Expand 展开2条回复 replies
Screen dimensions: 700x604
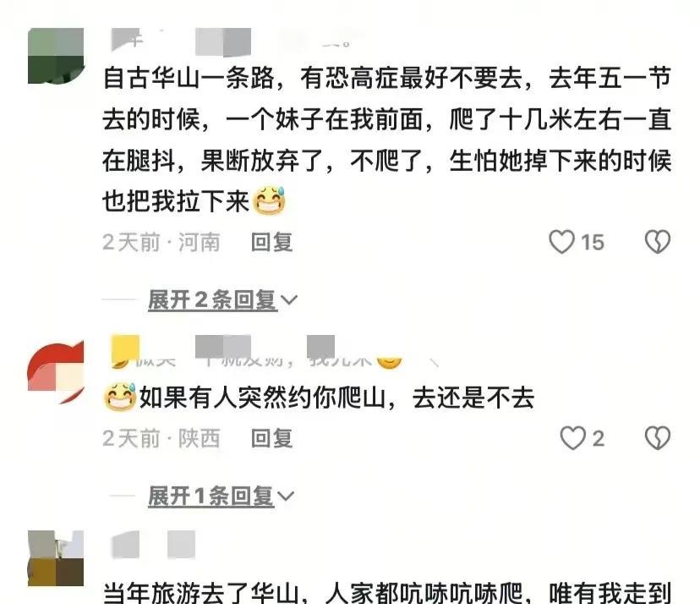tap(212, 299)
